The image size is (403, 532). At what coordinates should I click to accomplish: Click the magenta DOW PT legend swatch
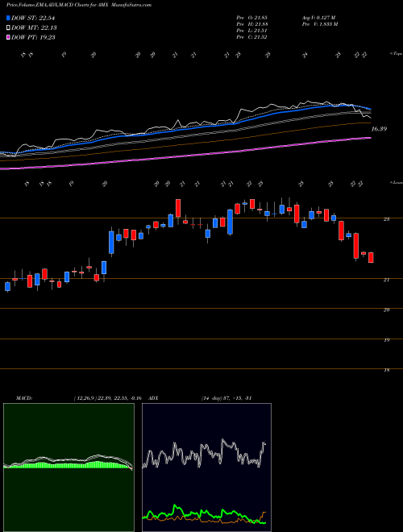click(8, 37)
